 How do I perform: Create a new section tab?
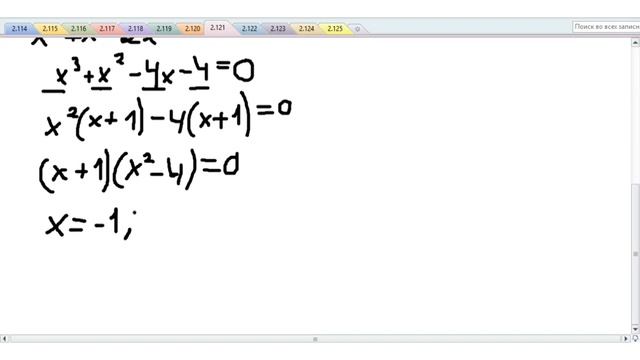pos(358,29)
